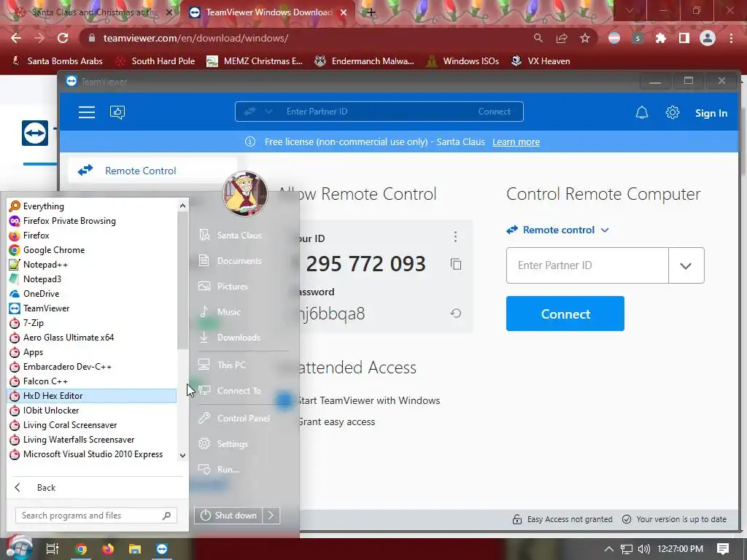Copy Your ID to clipboard
The width and height of the screenshot is (747, 560).
click(456, 264)
